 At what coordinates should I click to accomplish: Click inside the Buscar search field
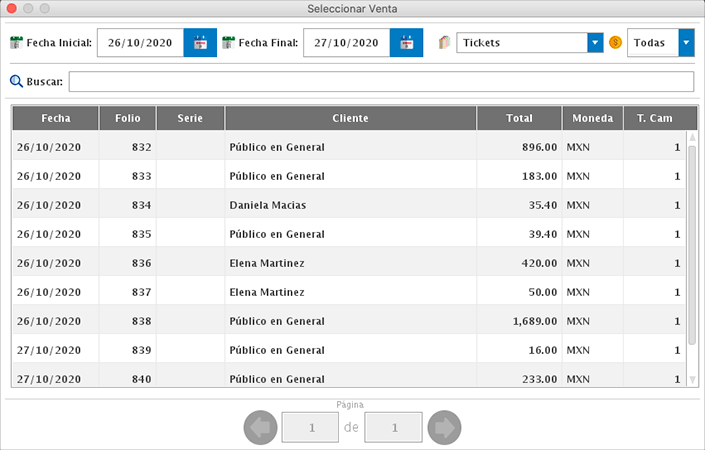coord(380,82)
